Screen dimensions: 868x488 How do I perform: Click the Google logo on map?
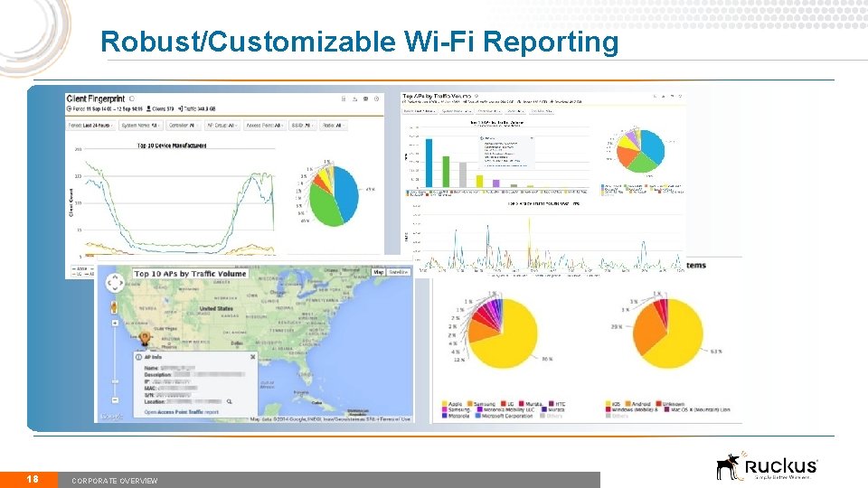click(110, 416)
